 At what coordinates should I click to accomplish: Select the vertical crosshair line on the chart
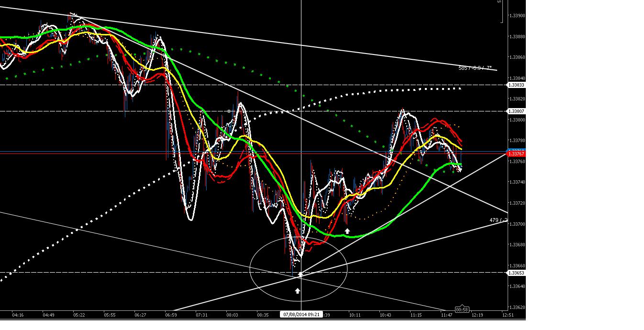[300, 143]
